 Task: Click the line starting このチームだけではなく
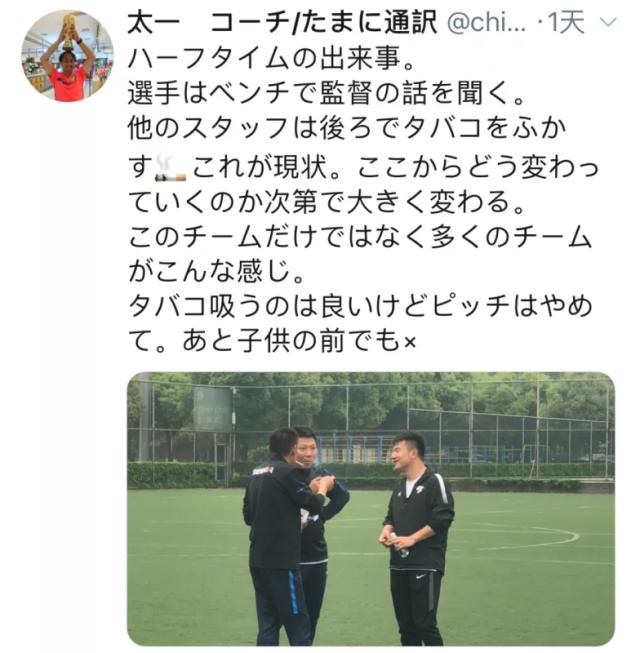pyautogui.click(x=360, y=237)
